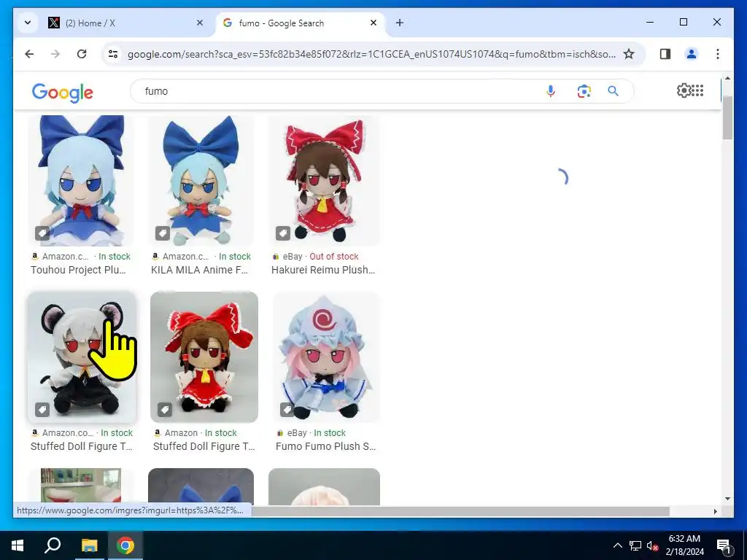The width and height of the screenshot is (747, 560).
Task: Submit search with magnifying glass icon
Action: pyautogui.click(x=613, y=91)
